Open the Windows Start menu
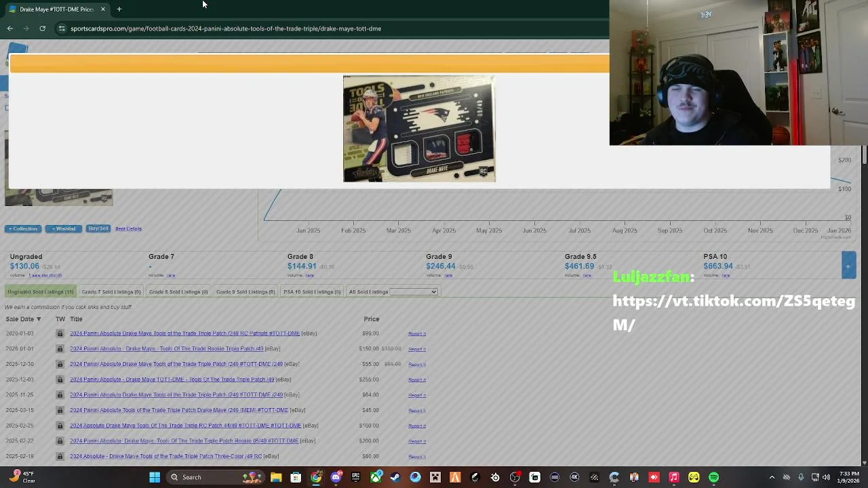This screenshot has width=868, height=488. click(x=155, y=477)
